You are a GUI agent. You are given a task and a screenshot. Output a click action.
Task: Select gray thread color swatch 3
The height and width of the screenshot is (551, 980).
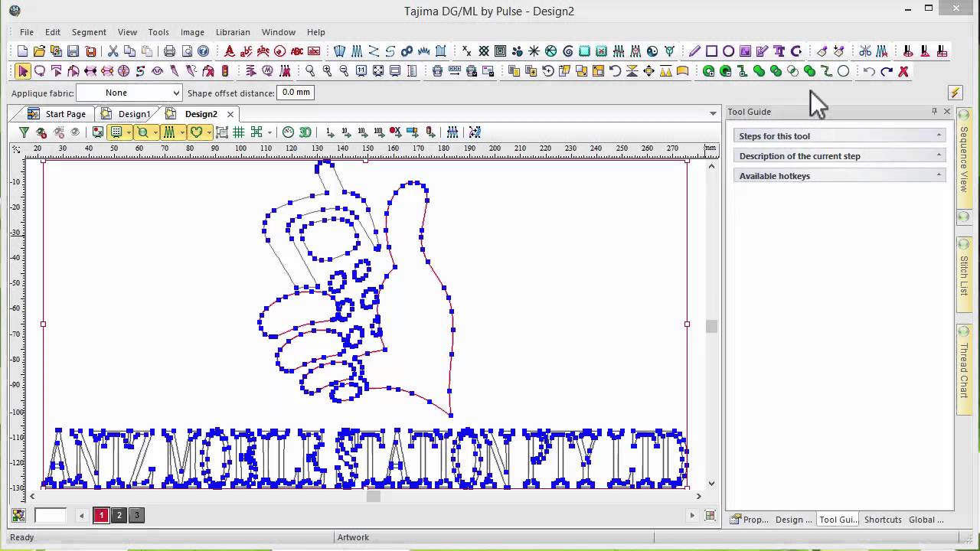(x=136, y=515)
